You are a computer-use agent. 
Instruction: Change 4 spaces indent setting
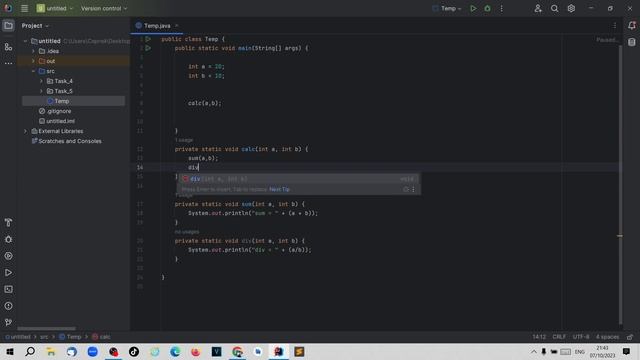pyautogui.click(x=607, y=337)
